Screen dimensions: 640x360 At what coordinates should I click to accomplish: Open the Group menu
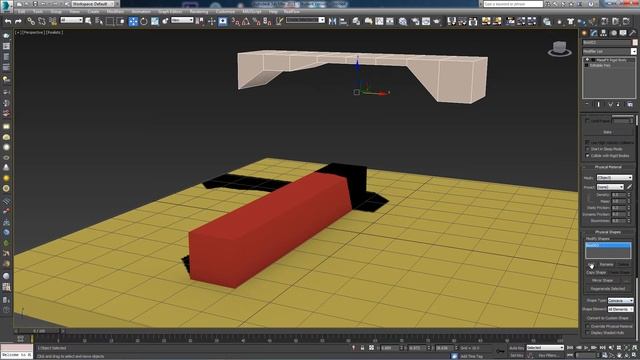tap(56, 12)
